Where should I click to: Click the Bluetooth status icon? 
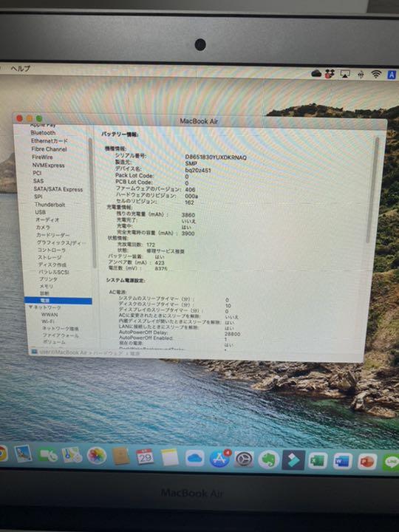pyautogui.click(x=361, y=75)
